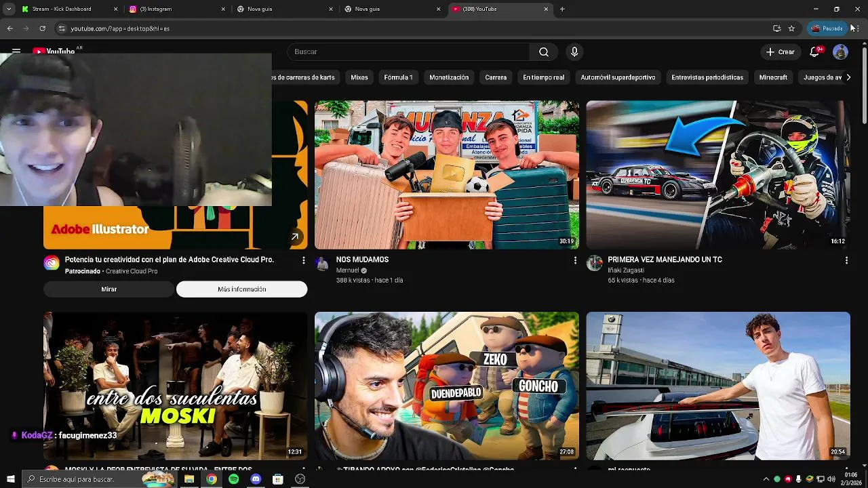Open the Iñaki Zugasti channel link
868x488 pixels.
click(626, 270)
